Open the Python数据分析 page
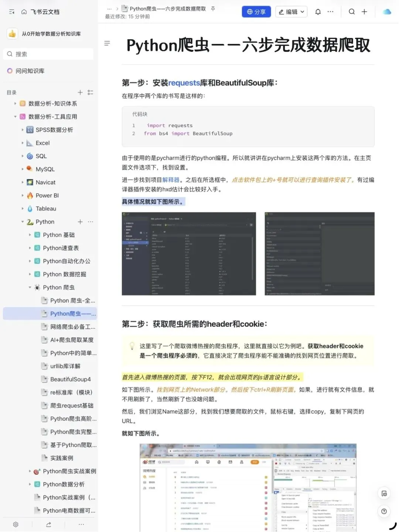The width and height of the screenshot is (399, 532). (x=64, y=484)
